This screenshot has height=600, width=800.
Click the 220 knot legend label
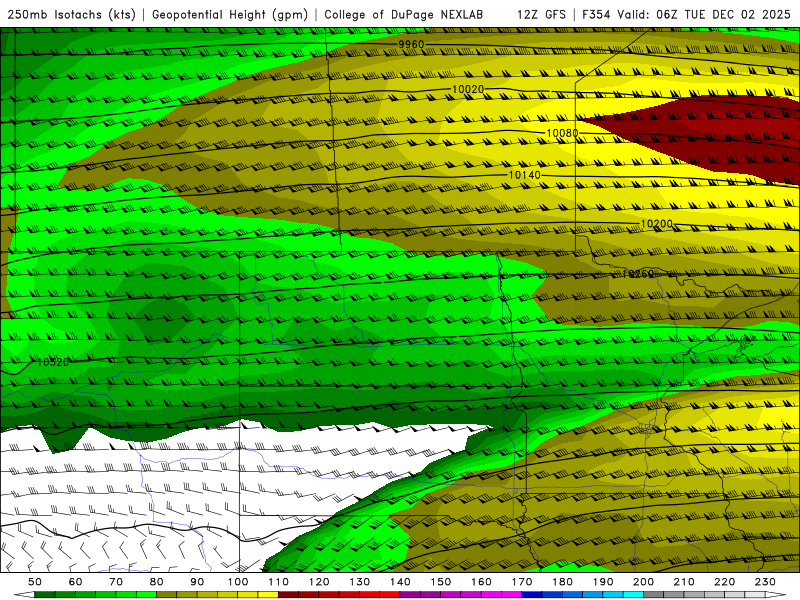pyautogui.click(x=724, y=582)
